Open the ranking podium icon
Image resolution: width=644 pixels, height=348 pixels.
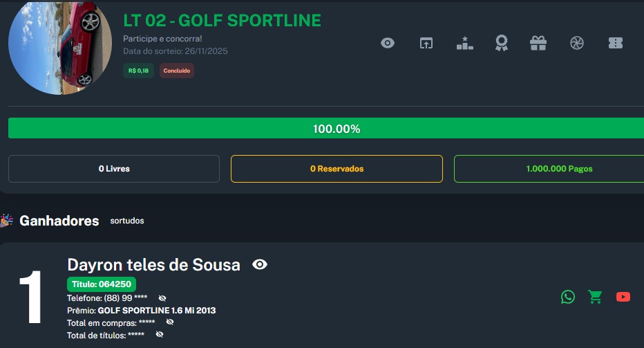coord(465,43)
